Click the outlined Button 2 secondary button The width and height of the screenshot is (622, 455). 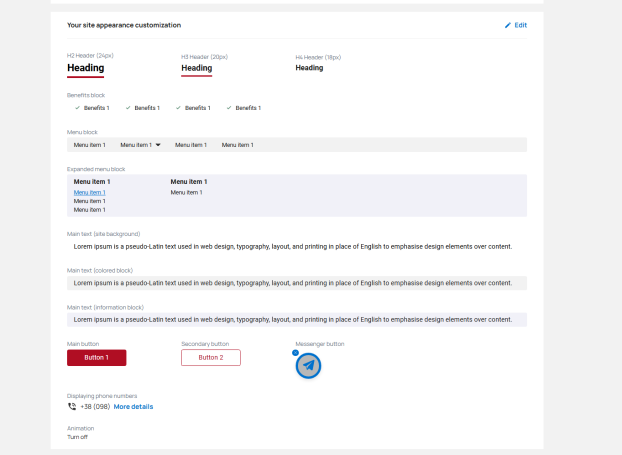(x=211, y=357)
